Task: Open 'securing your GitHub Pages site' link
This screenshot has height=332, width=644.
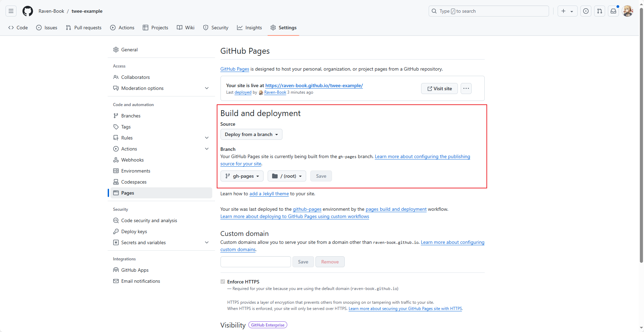Action: click(405, 309)
